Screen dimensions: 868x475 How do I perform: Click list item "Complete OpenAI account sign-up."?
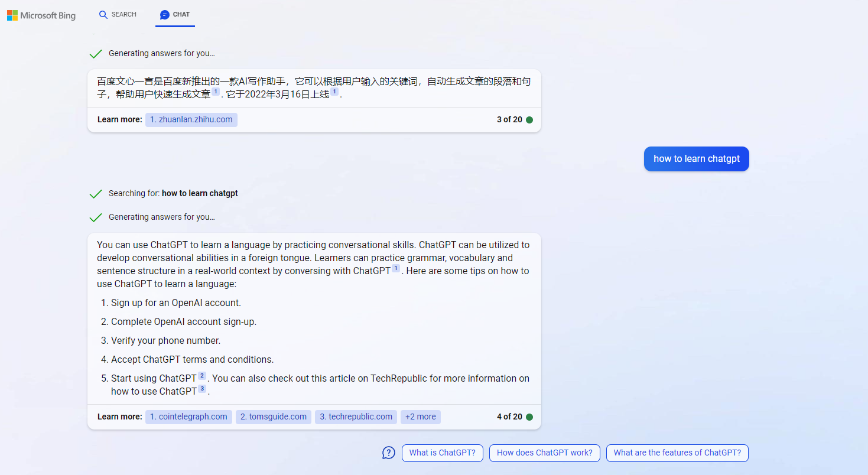pos(184,321)
